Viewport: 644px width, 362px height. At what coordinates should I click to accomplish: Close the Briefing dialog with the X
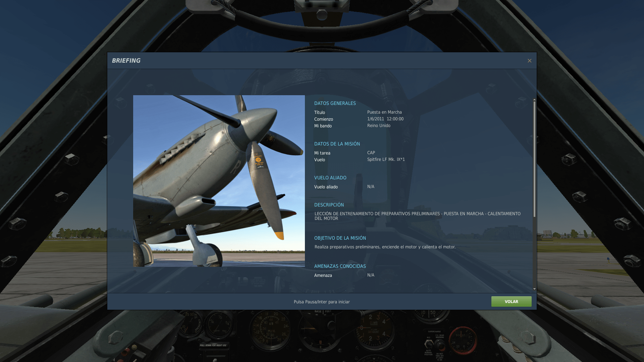click(x=529, y=61)
